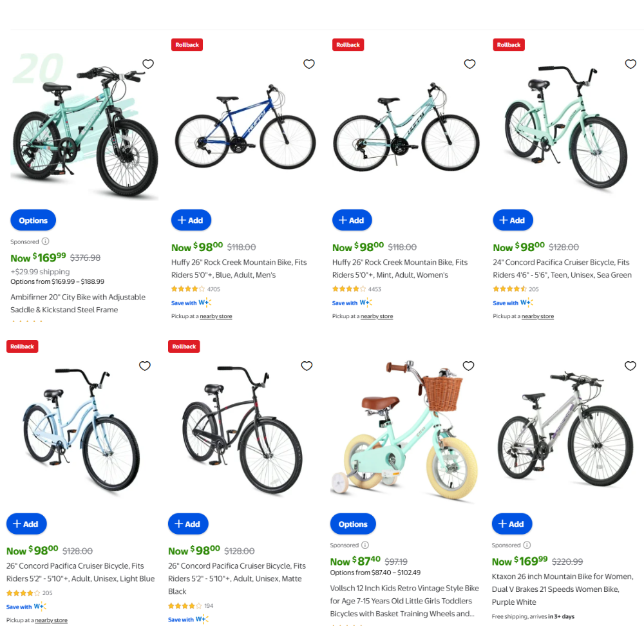This screenshot has height=644, width=644.
Task: Open Options for Ambifirner 20" City Bike
Action: point(33,220)
